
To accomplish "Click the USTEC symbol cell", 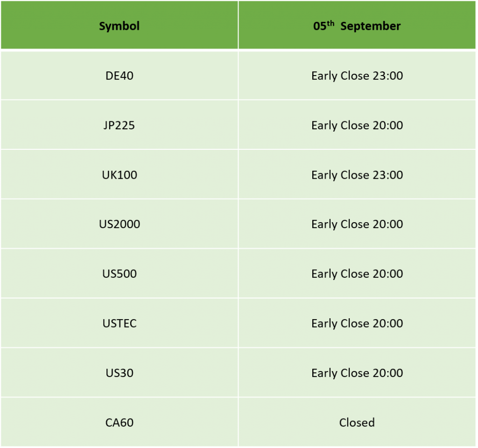I will (119, 323).
